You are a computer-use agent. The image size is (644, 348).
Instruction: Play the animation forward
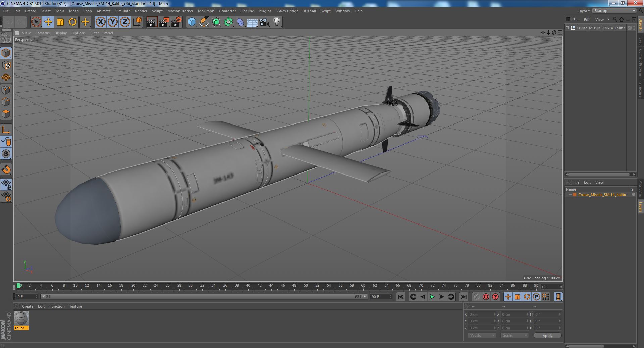pyautogui.click(x=432, y=297)
